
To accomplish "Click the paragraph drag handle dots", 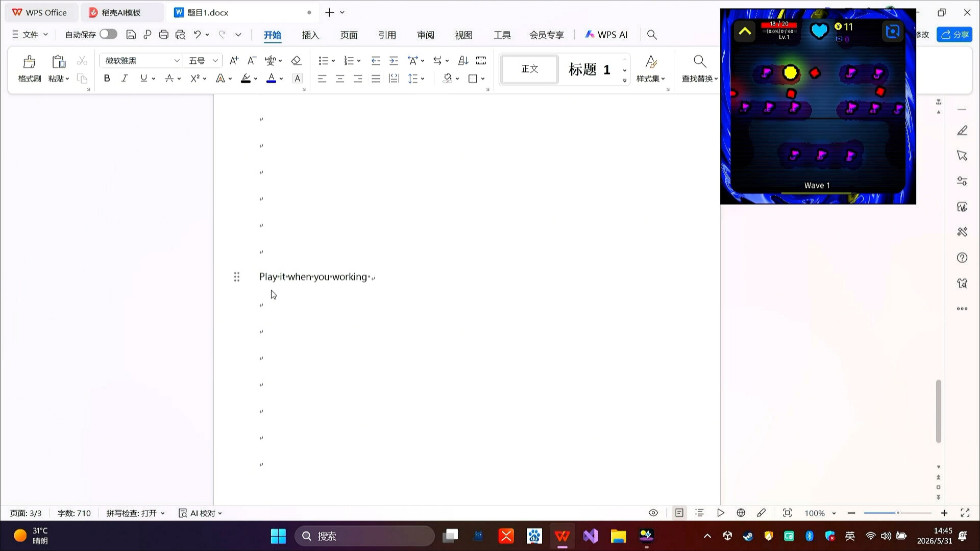I will click(237, 277).
